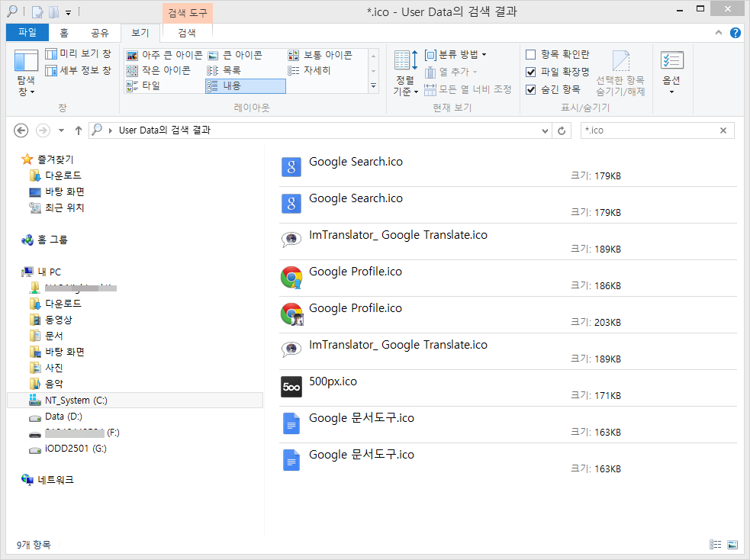Refresh the search results list
The image size is (750, 560).
562,130
